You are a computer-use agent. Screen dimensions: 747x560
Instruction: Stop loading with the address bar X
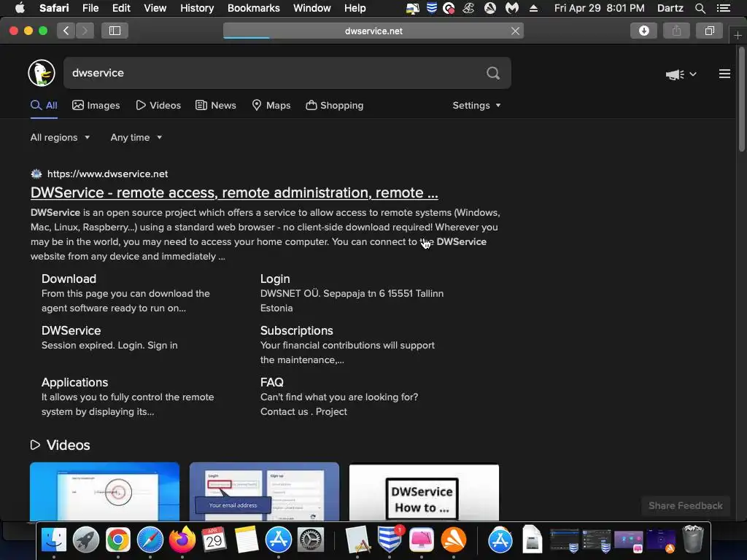coord(515,31)
